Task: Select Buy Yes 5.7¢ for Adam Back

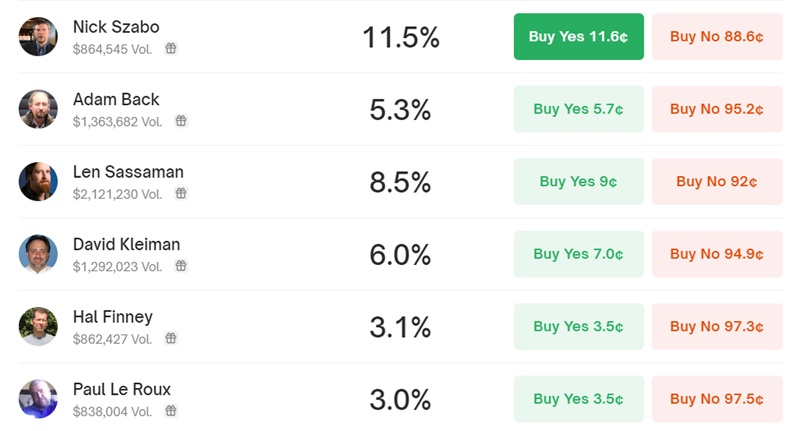Action: [x=579, y=109]
